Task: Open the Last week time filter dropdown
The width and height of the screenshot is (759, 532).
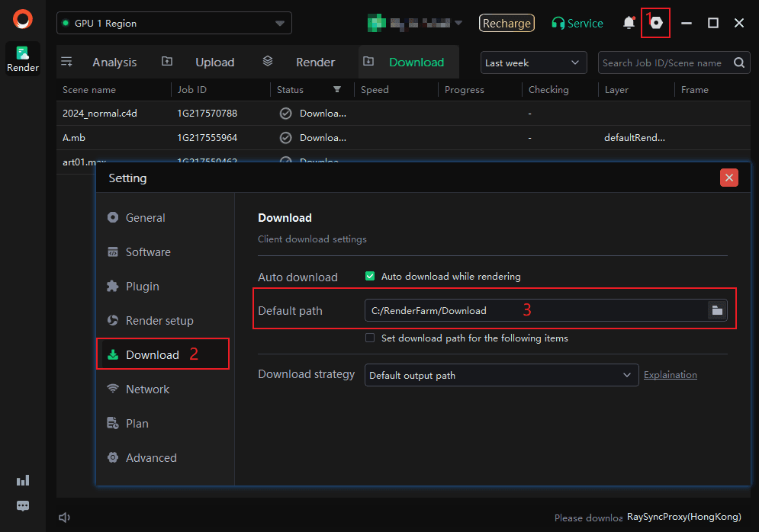Action: click(532, 63)
